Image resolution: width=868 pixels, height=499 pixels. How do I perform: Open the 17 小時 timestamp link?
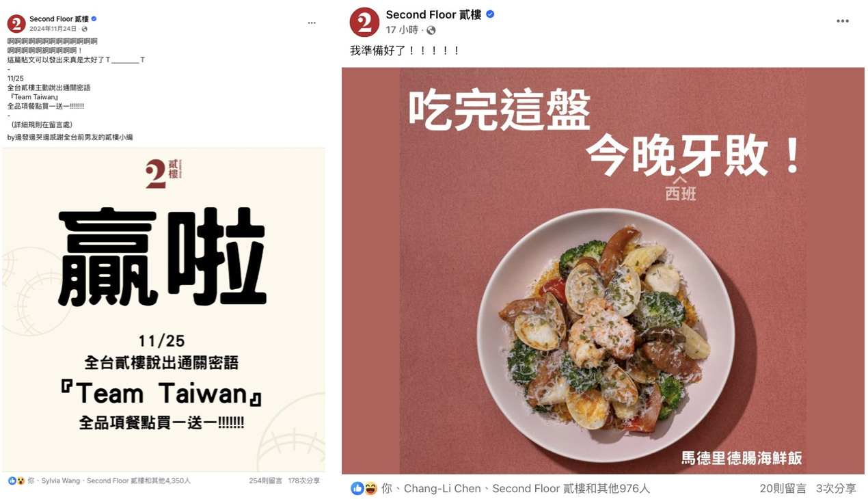click(x=401, y=30)
